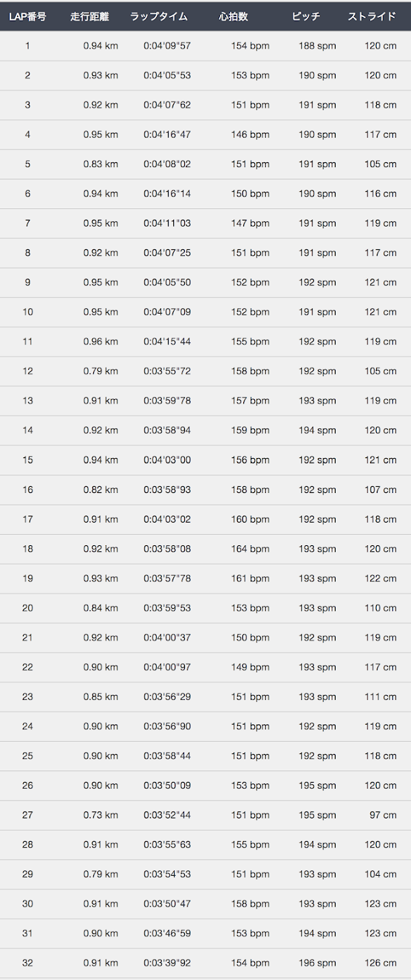Screen dimensions: 411x980
Task: Select the 走行距離 column header
Action: [90, 16]
